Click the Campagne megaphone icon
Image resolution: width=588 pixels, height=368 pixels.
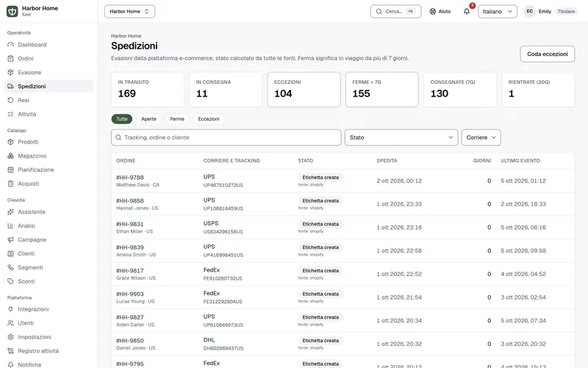[10, 240]
